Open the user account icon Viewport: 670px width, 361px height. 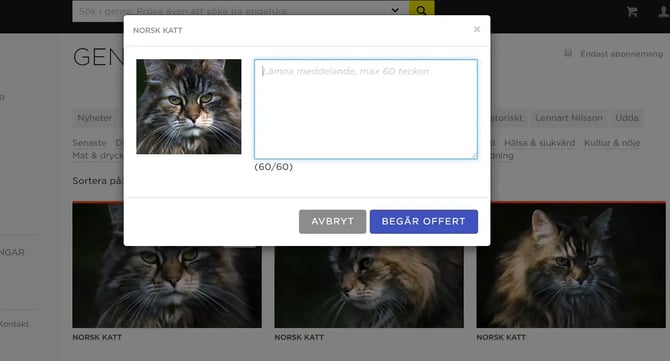[664, 12]
